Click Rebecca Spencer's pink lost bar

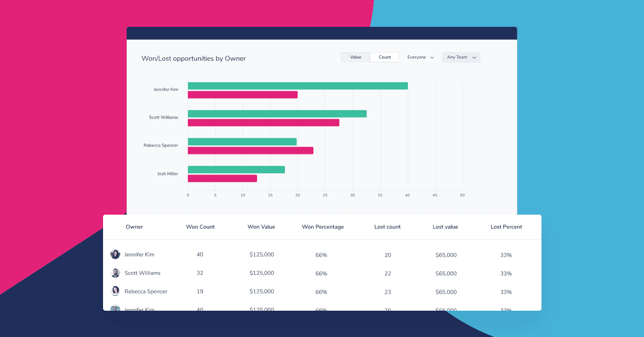point(250,151)
